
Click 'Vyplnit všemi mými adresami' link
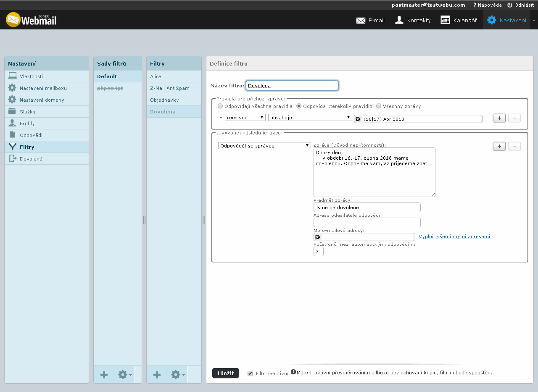tap(454, 237)
